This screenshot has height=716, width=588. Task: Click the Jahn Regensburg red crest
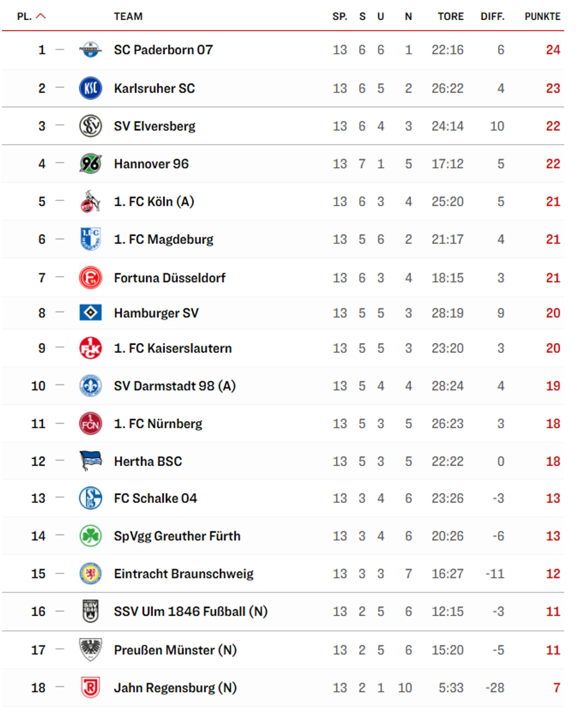[90, 687]
